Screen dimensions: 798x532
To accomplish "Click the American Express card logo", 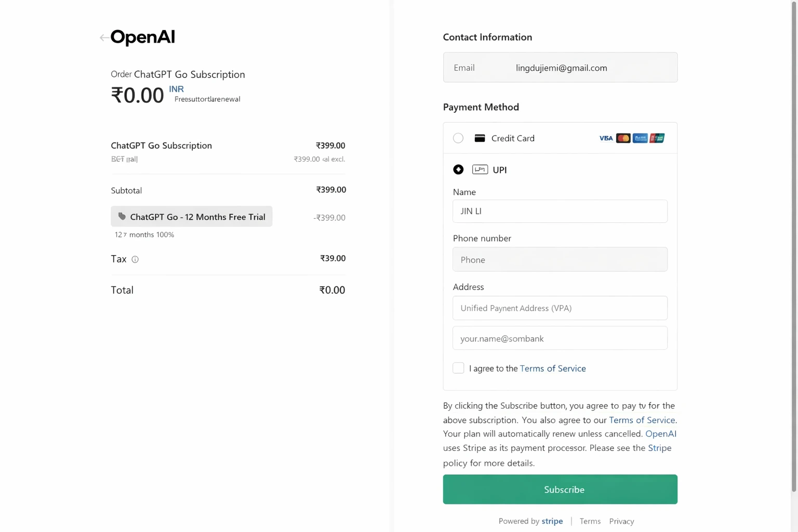I will click(640, 138).
